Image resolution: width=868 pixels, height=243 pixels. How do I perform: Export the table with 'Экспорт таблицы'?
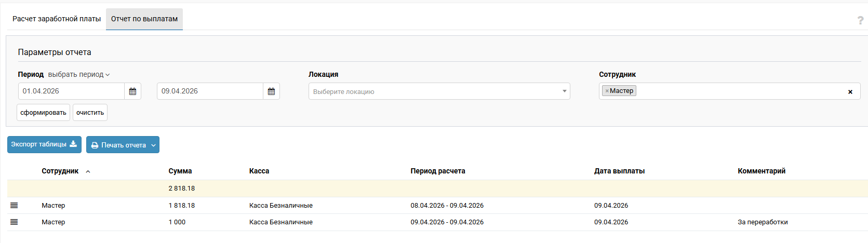(44, 144)
